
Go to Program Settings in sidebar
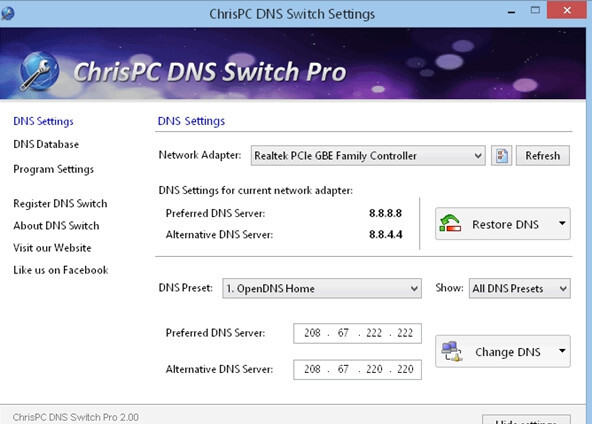tap(53, 169)
